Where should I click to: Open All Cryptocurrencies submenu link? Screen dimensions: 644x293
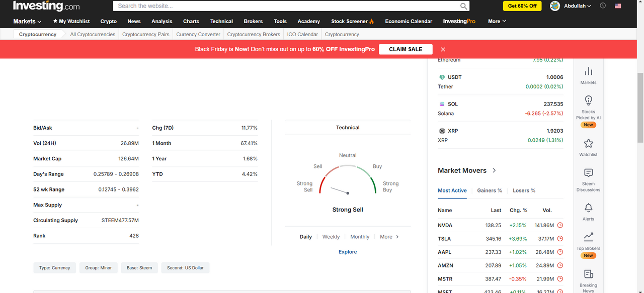(x=93, y=34)
